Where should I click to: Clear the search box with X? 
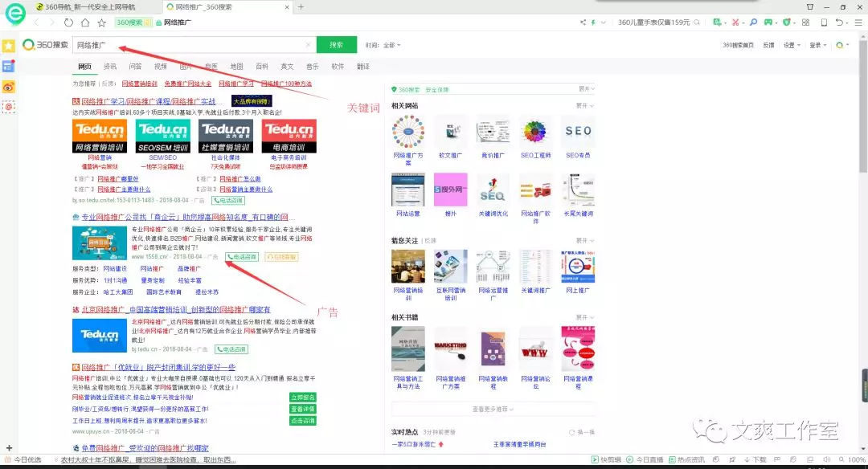(x=309, y=45)
